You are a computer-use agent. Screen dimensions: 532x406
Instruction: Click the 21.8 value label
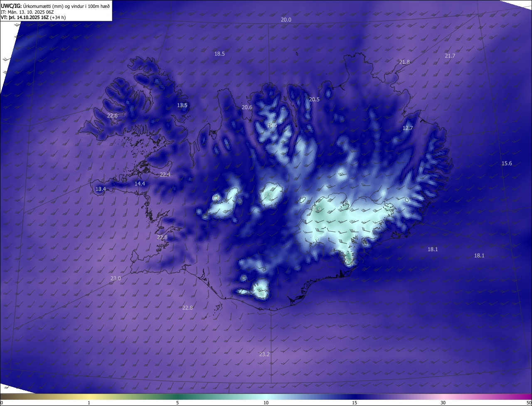click(x=404, y=62)
